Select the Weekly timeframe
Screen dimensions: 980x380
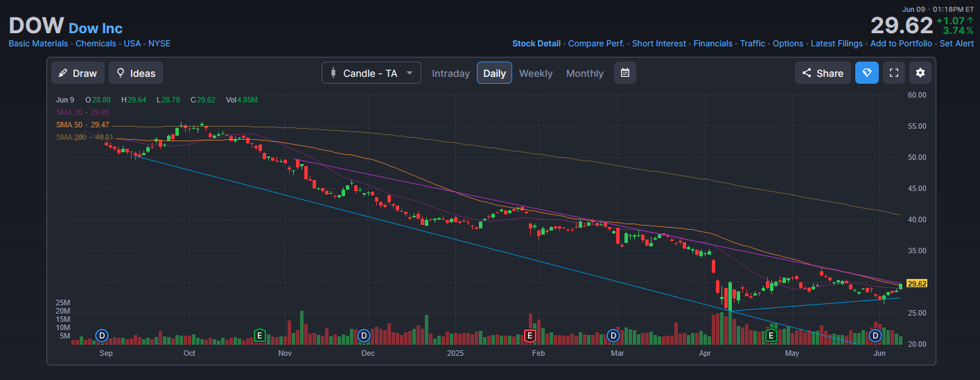coord(536,73)
